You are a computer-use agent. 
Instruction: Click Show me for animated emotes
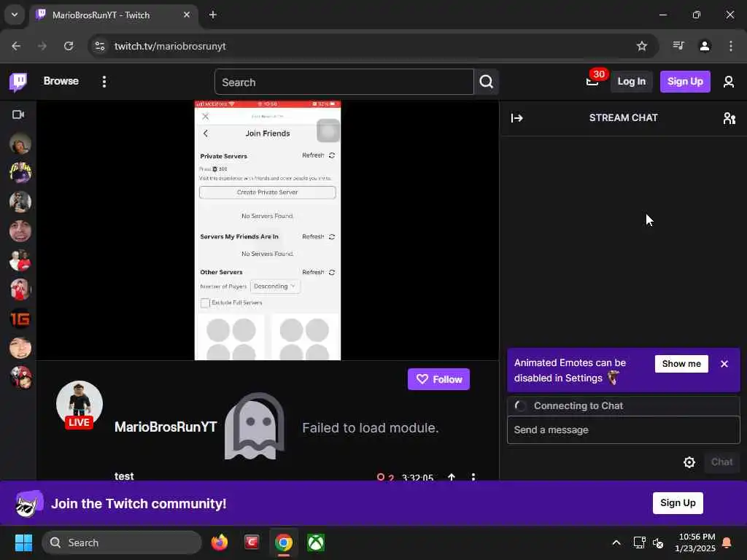[x=681, y=364]
